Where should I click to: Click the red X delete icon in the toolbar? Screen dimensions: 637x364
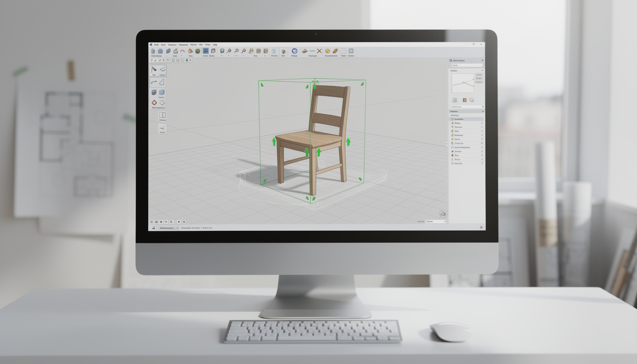(319, 51)
